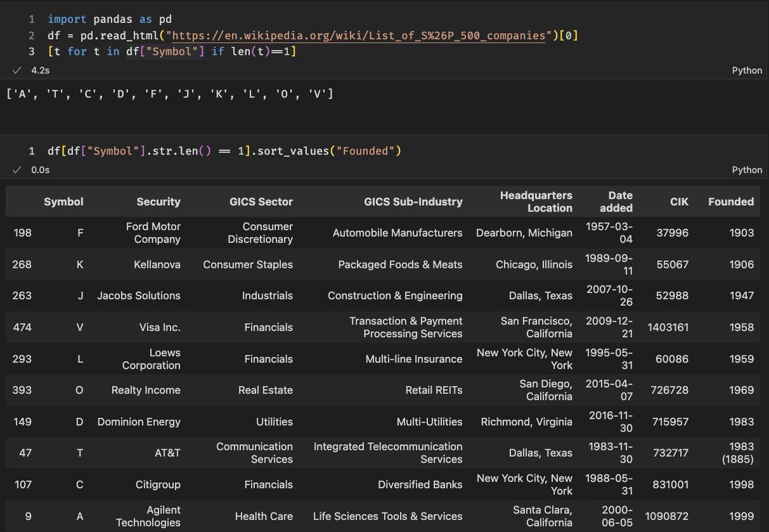The image size is (769, 532).
Task: Click the CIK column header
Action: (x=679, y=201)
